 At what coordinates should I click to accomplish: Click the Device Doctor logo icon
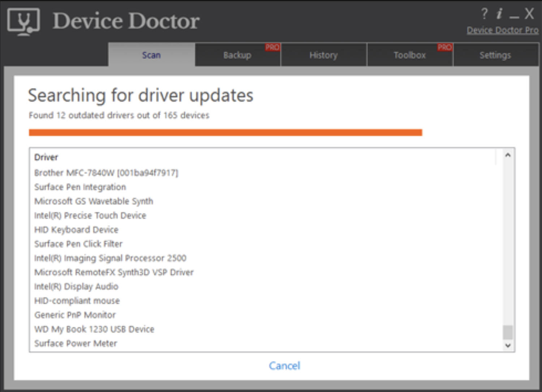(24, 21)
